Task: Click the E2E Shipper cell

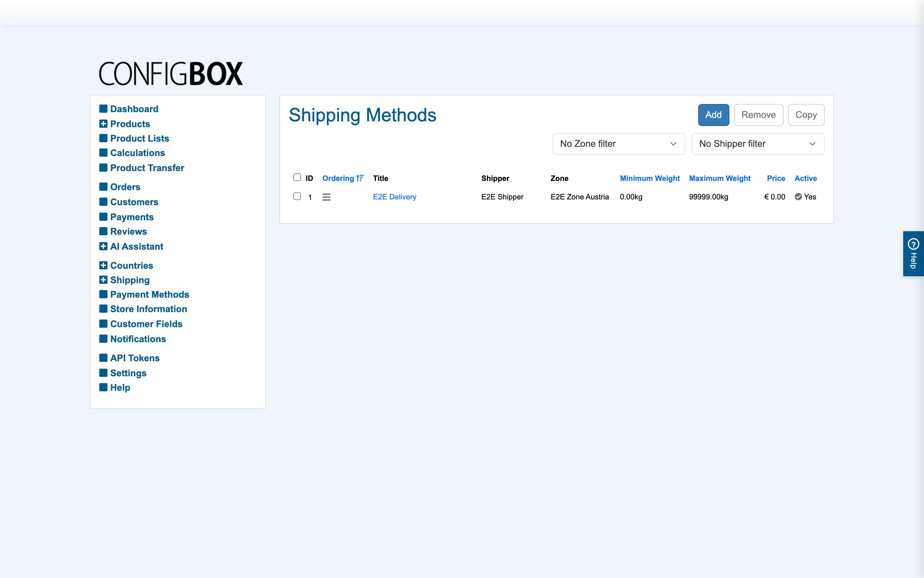Action: 502,197
